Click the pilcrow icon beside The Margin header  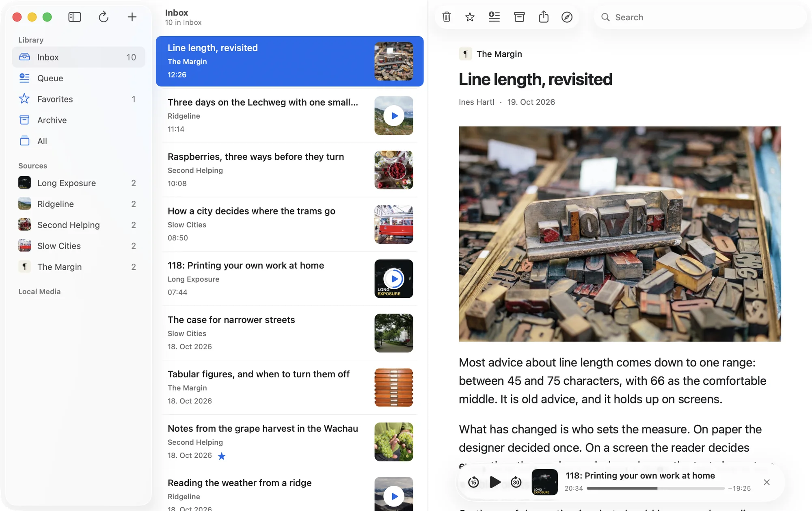[x=466, y=54]
